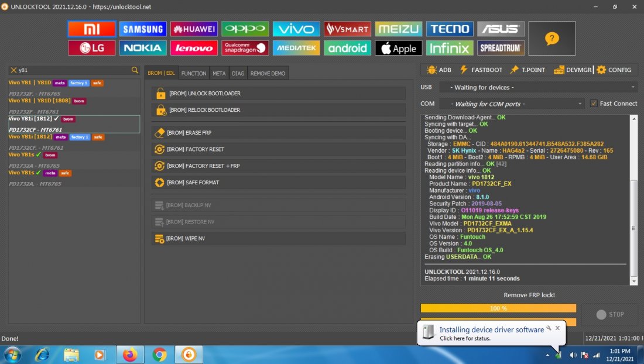Select Vivo Y81 | Y81D PD1732F MT6765
Image resolution: width=644 pixels, height=364 pixels.
pos(74,88)
